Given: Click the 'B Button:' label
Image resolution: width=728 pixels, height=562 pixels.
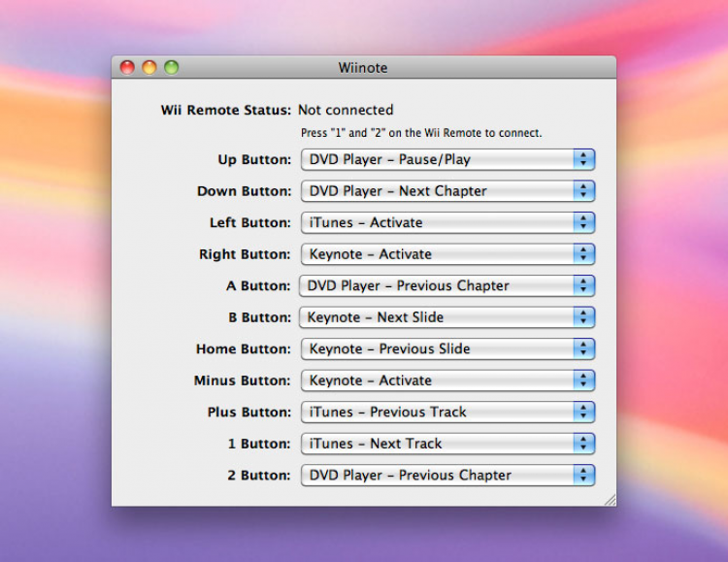Looking at the screenshot, I should tap(259, 317).
